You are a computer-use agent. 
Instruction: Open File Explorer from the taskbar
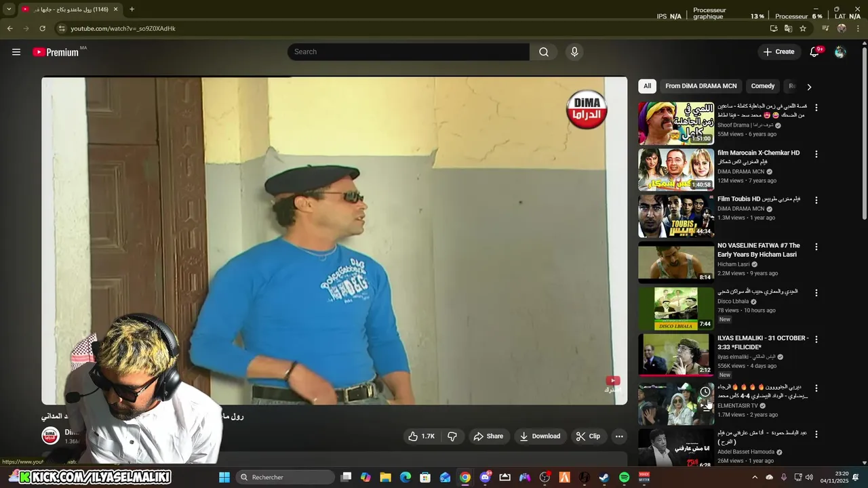[385, 477]
